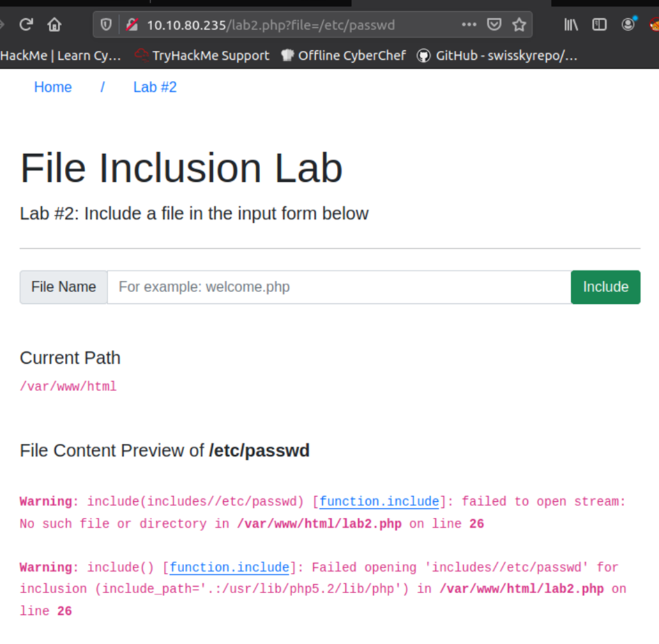Save page to Pocket
Image resolution: width=659 pixels, height=644 pixels.
(x=494, y=25)
